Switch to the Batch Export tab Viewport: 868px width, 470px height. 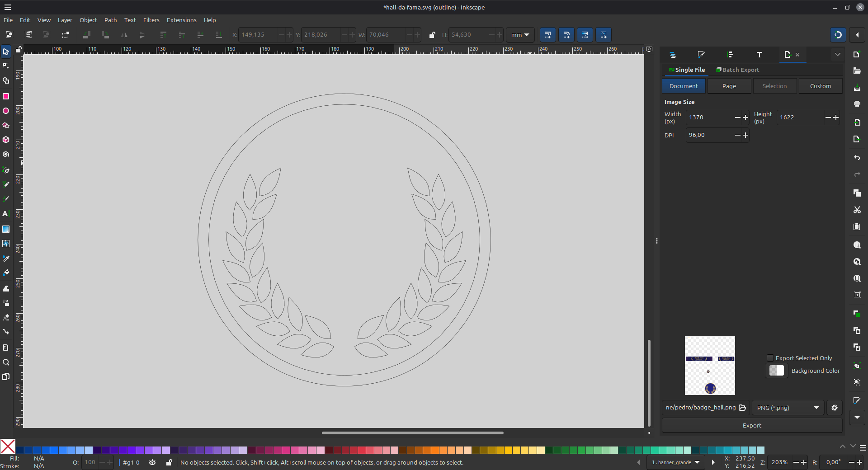coord(737,70)
